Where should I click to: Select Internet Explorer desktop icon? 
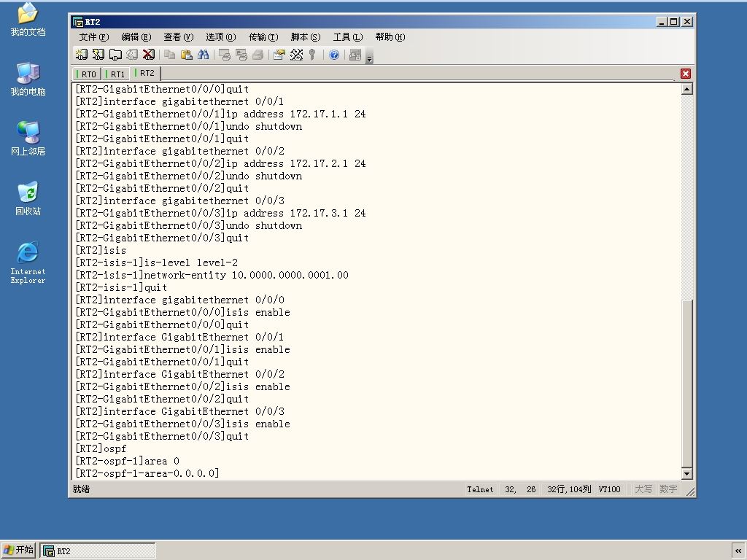click(28, 262)
